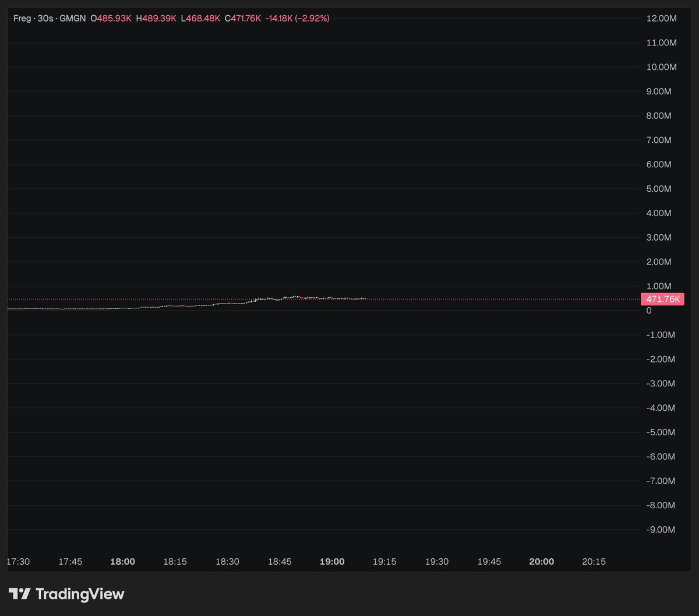Click the 18:15 time axis label
Screen dimensions: 699x616
point(175,562)
